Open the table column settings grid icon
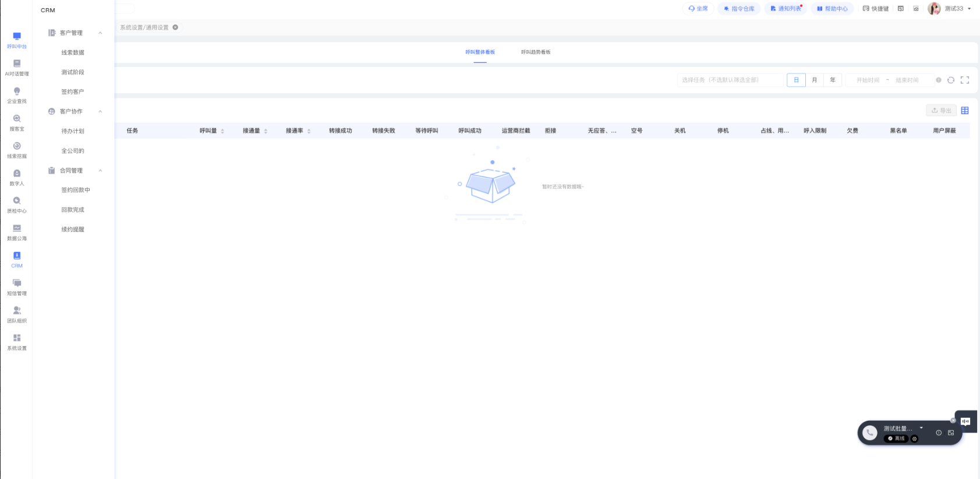980x479 pixels. [x=965, y=111]
